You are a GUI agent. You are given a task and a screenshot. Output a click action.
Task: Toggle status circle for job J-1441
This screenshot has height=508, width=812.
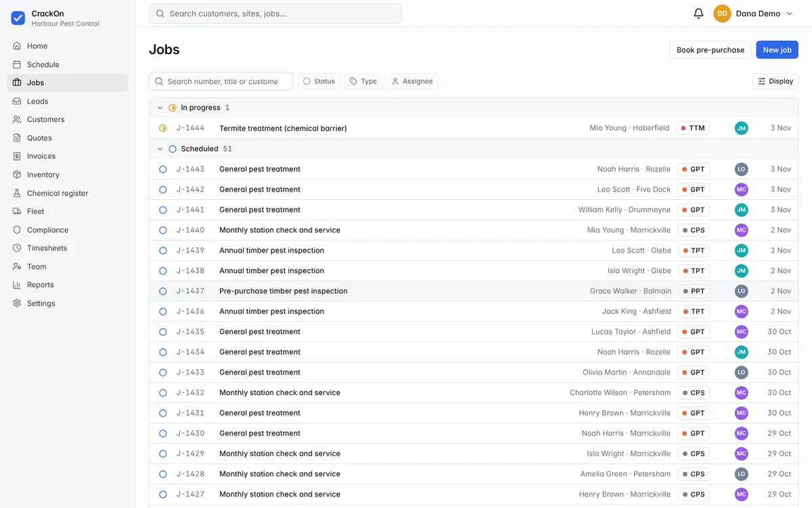(x=163, y=210)
